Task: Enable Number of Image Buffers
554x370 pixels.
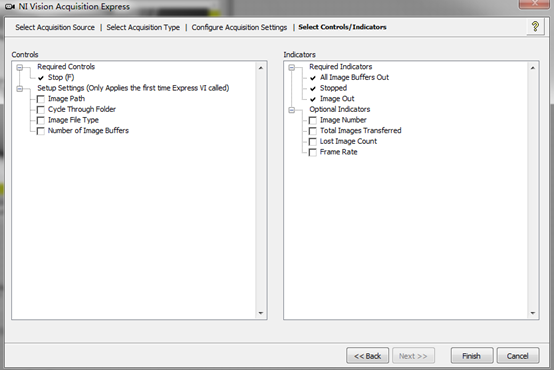Action: click(x=41, y=131)
